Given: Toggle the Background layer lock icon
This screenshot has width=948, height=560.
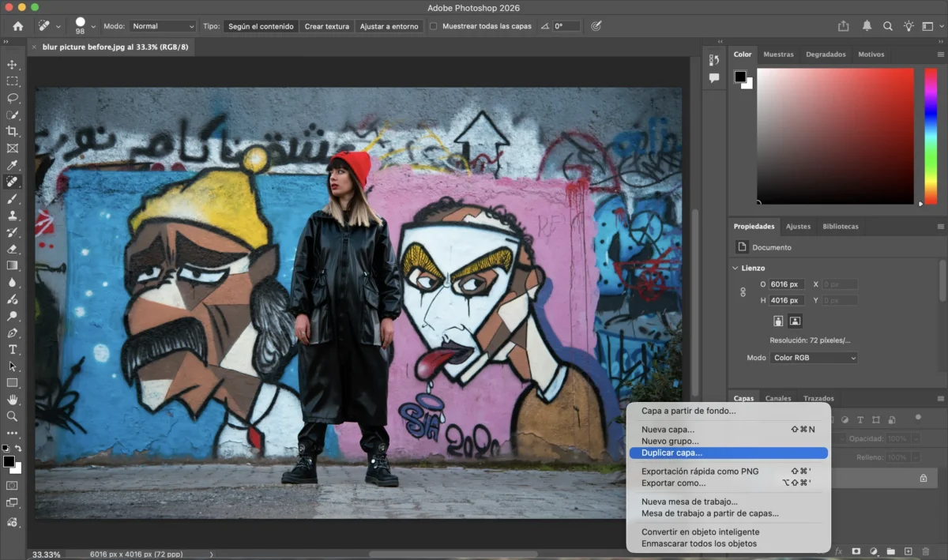Looking at the screenshot, I should tap(923, 478).
